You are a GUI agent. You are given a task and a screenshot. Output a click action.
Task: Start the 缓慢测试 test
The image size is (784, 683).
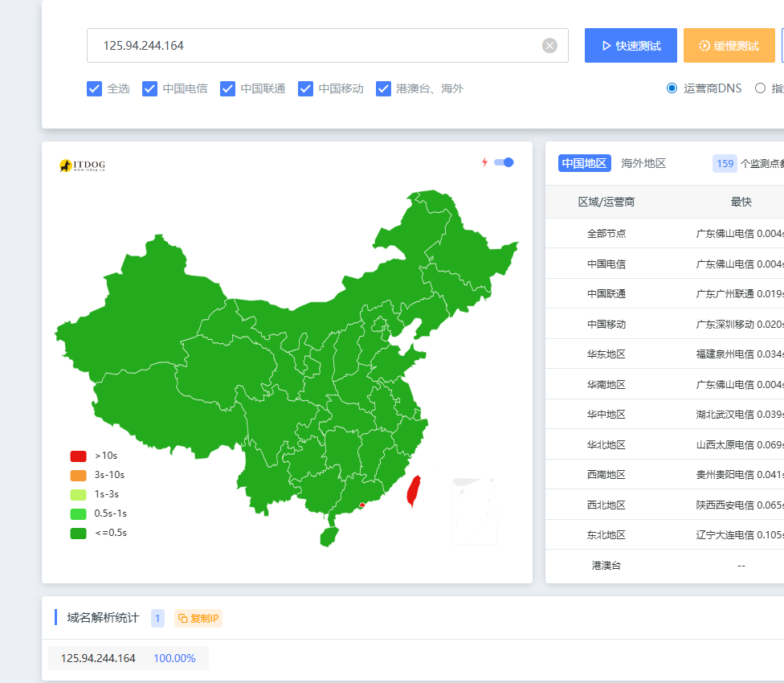(729, 46)
